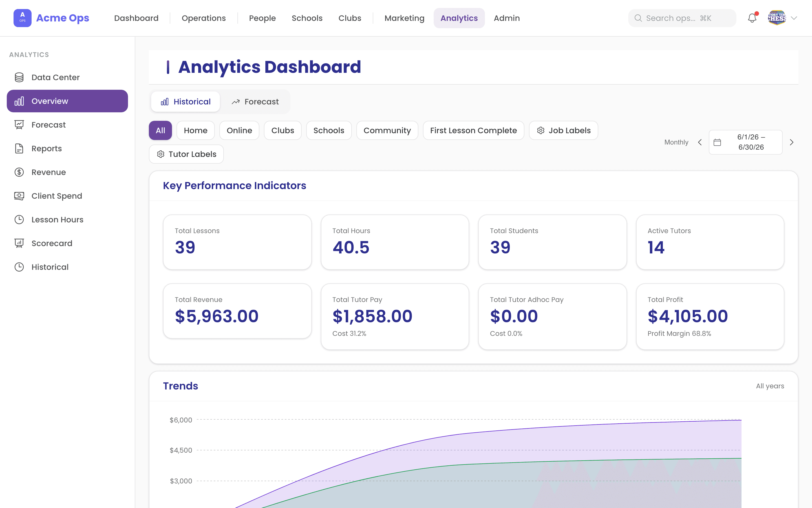Open the Clubs nav item

(350, 18)
